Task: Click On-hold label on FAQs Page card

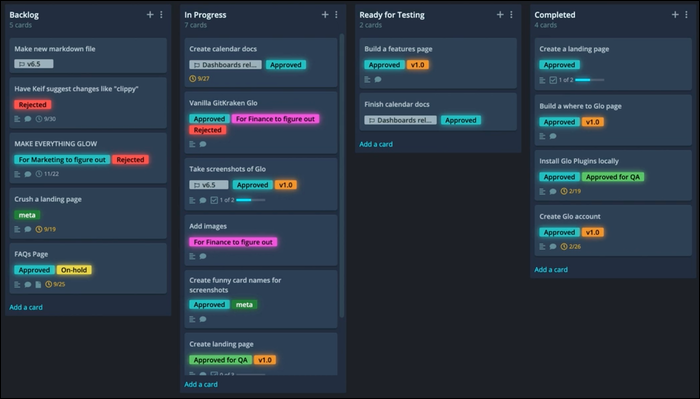Action: [x=74, y=270]
